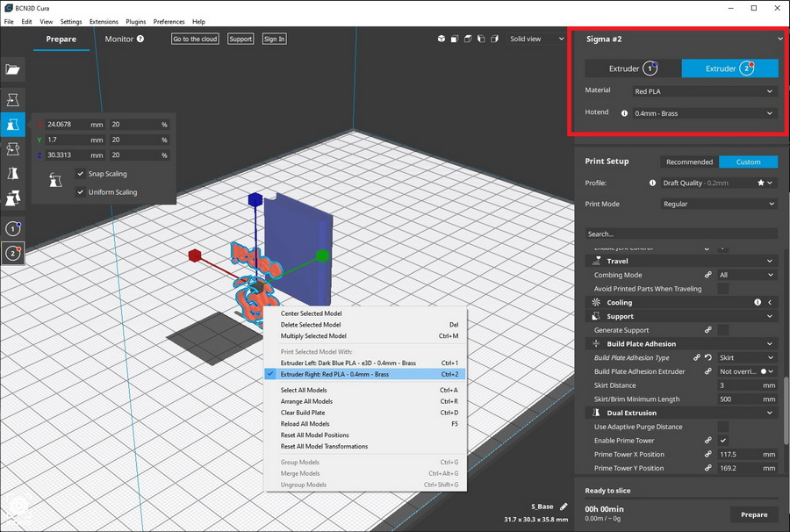Click the settings Search field
790x532 pixels.
(681, 234)
